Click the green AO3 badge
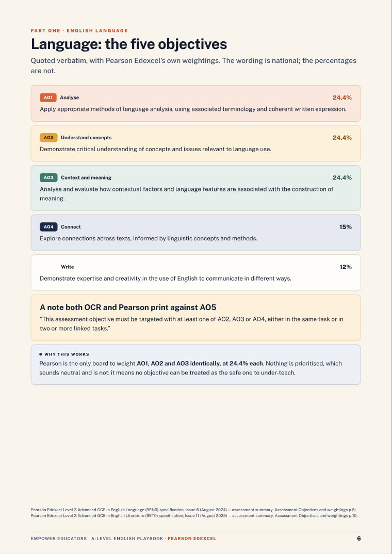The image size is (392, 554). click(x=48, y=177)
